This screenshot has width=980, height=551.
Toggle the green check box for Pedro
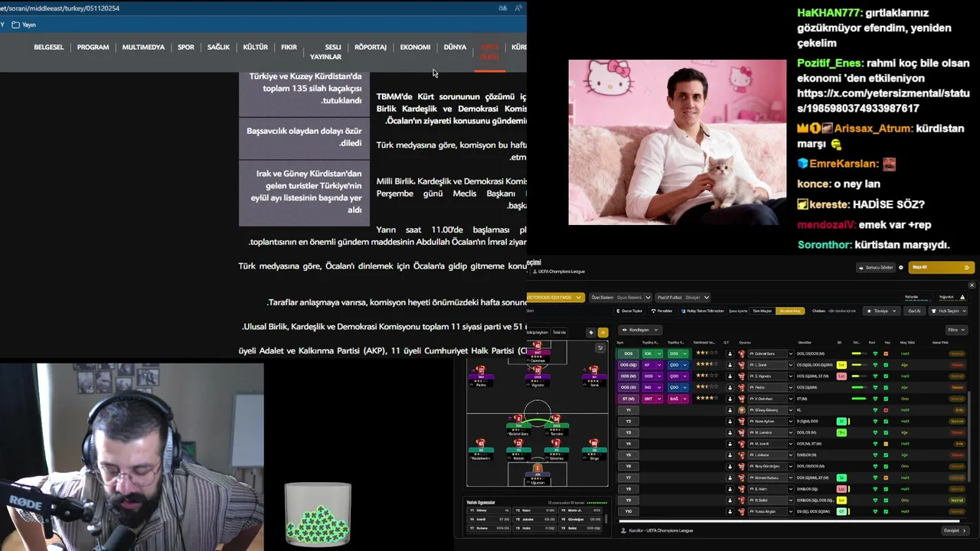[x=886, y=387]
